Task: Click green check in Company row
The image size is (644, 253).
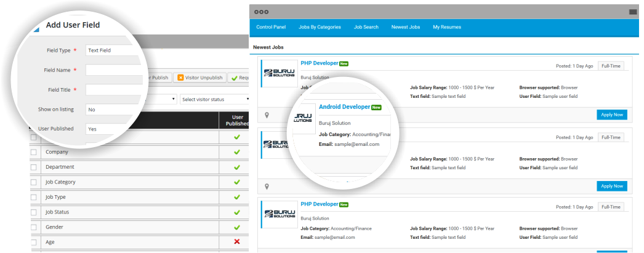Action: point(236,152)
